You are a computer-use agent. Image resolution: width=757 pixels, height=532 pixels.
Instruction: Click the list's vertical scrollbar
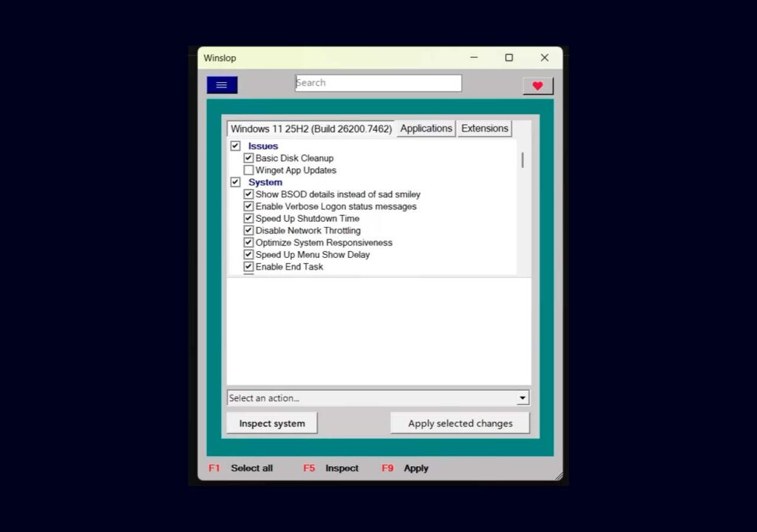pyautogui.click(x=523, y=160)
